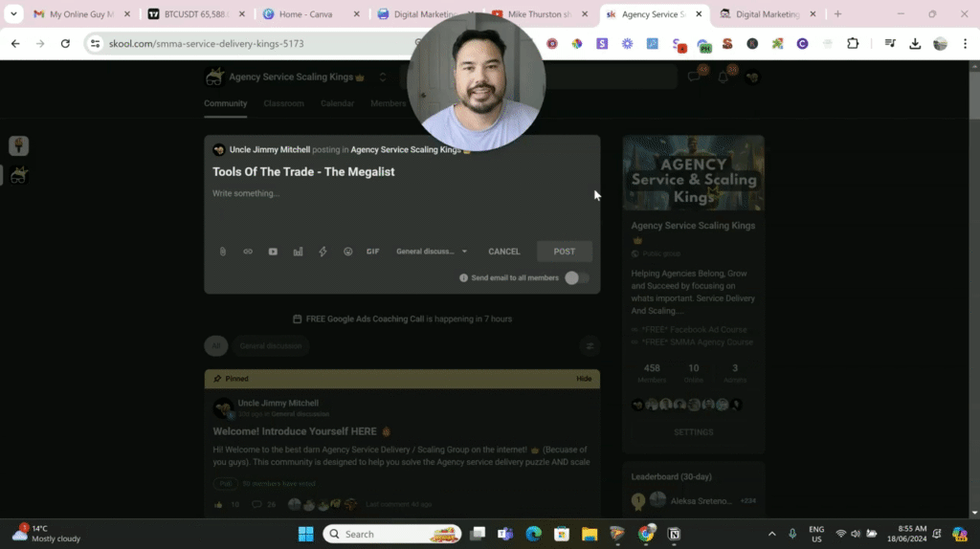
Task: Click the post title Tools Of The Trade field
Action: 303,172
